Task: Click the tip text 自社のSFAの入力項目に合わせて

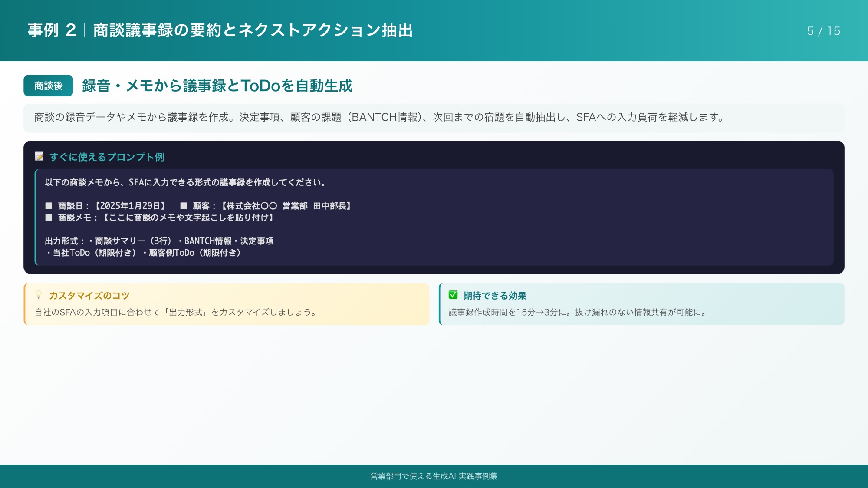Action: [177, 312]
